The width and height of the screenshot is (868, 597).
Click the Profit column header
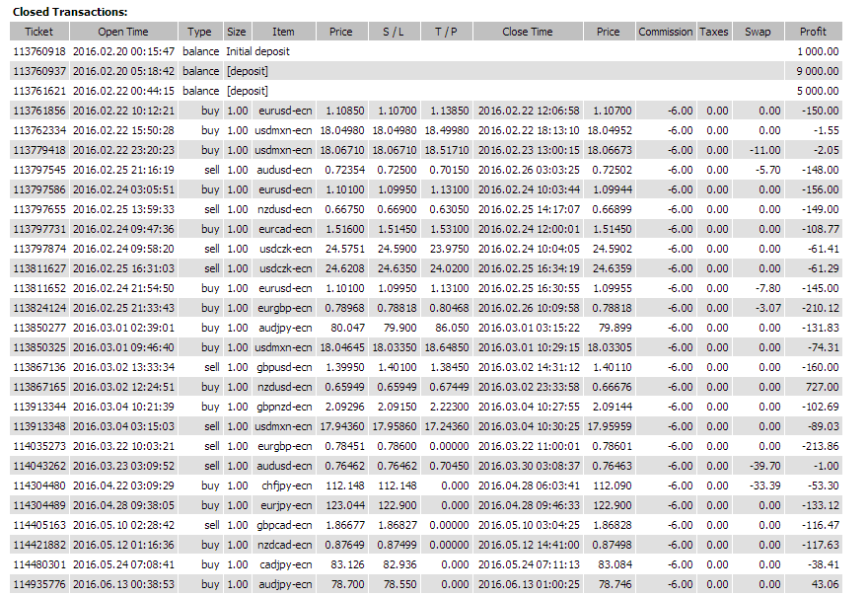[x=813, y=32]
